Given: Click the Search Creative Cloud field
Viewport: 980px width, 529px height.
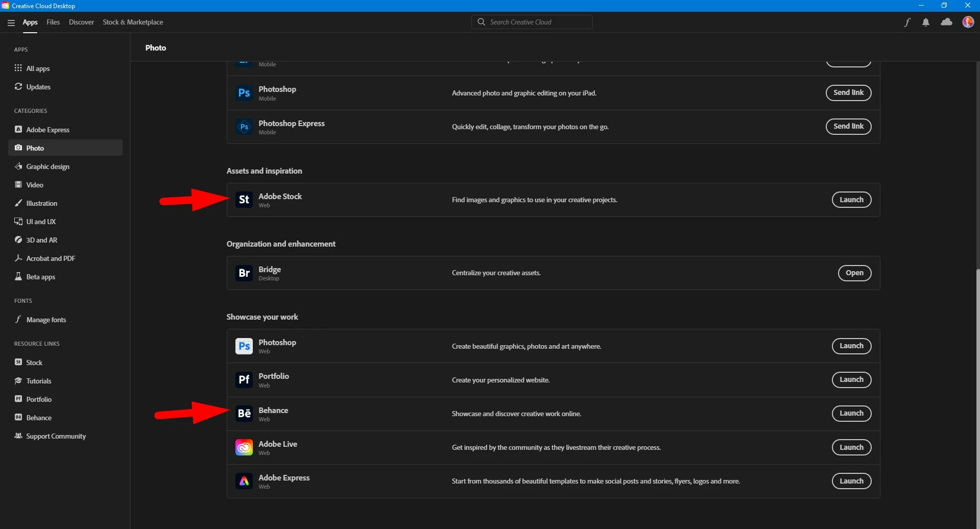Looking at the screenshot, I should click(x=532, y=22).
